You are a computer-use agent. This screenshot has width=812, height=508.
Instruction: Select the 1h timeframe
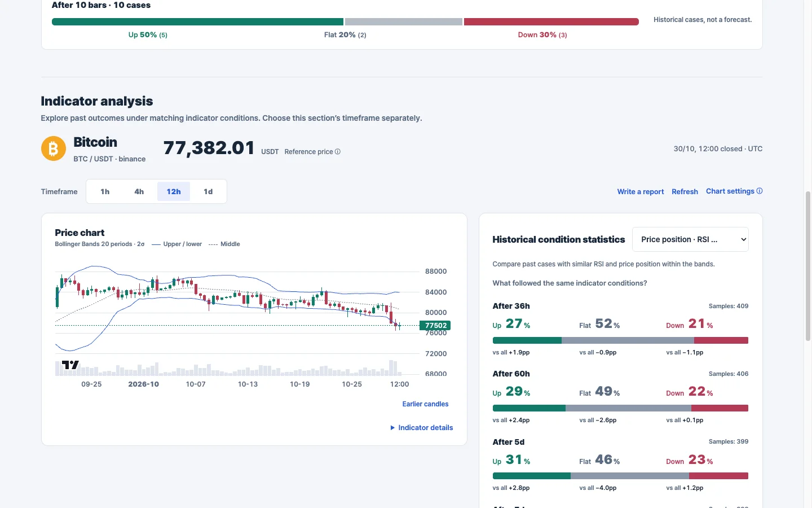coord(105,191)
